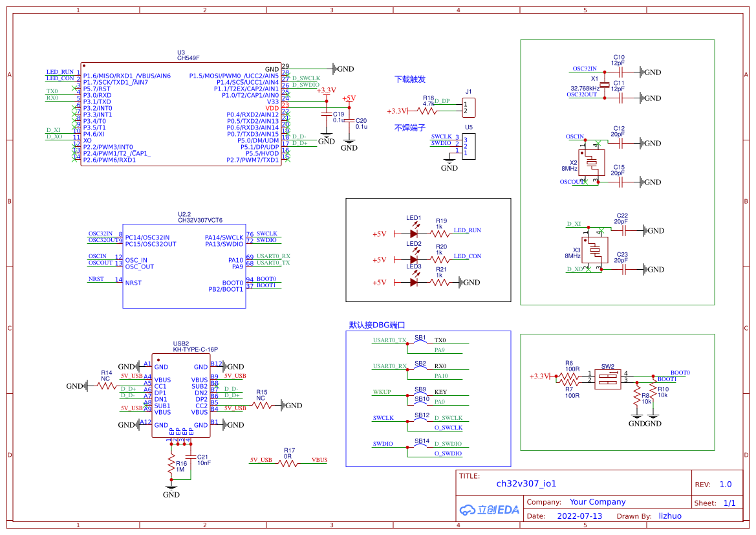This screenshot has height=535, width=756.
Task: Click the LED1 diode symbol
Action: click(x=413, y=234)
